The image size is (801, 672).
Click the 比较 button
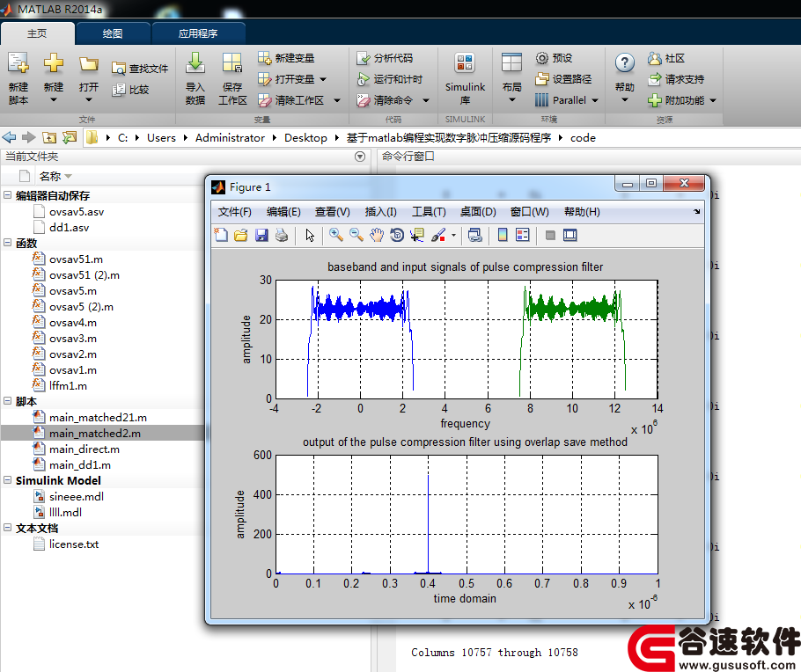coord(130,90)
